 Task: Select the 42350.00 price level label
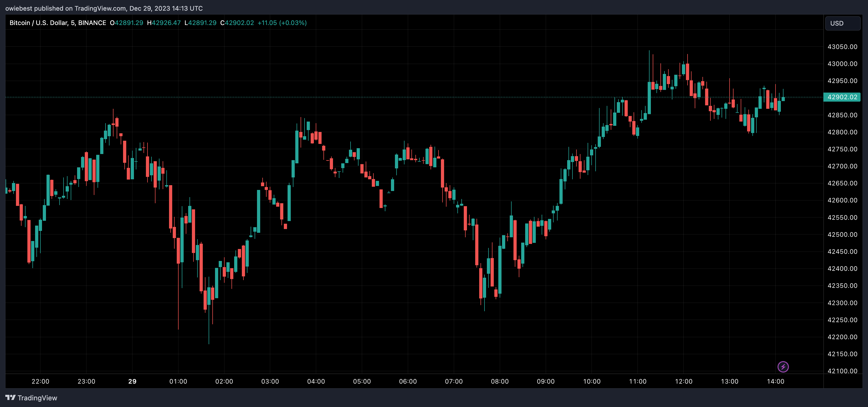[x=842, y=286]
